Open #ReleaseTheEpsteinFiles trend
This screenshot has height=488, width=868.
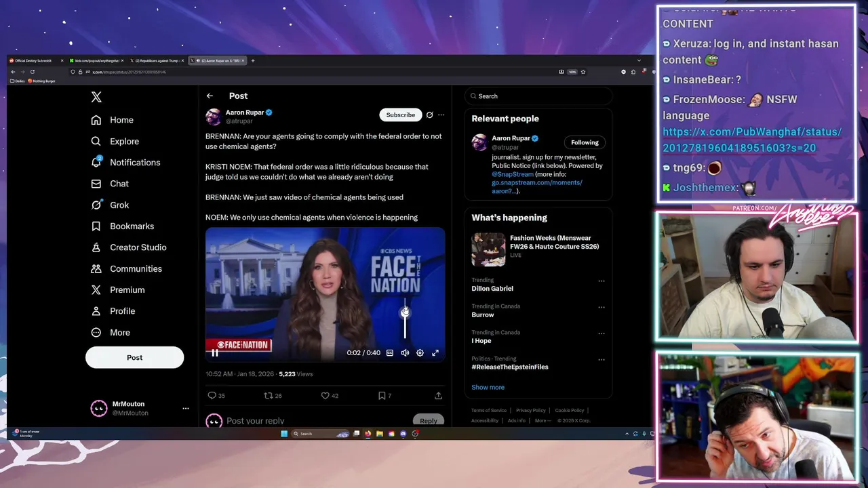pyautogui.click(x=510, y=367)
